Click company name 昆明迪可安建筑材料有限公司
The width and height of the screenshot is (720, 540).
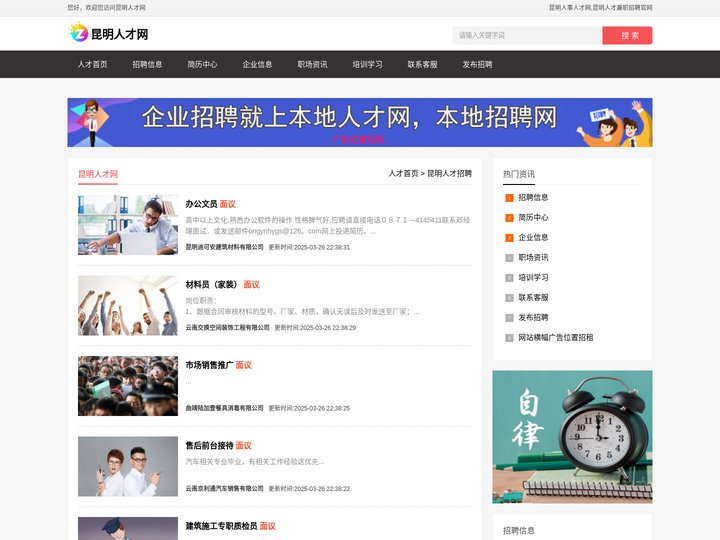pyautogui.click(x=225, y=247)
